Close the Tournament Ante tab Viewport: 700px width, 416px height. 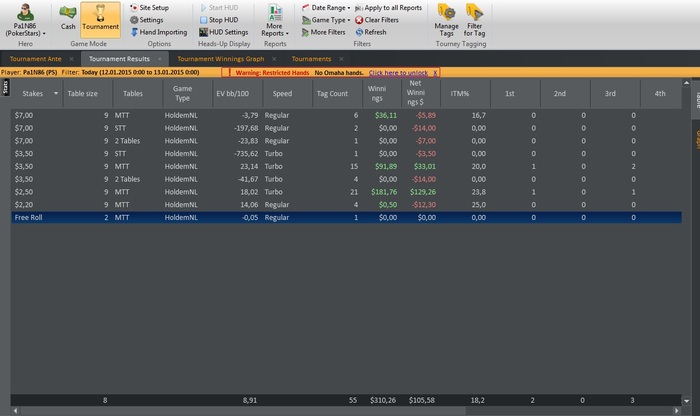tap(71, 59)
